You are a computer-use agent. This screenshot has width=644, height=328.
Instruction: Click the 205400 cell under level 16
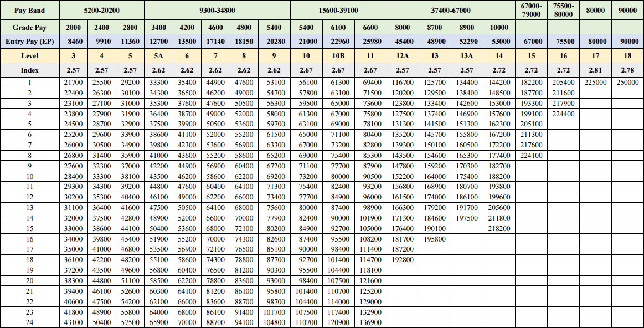[563, 82]
